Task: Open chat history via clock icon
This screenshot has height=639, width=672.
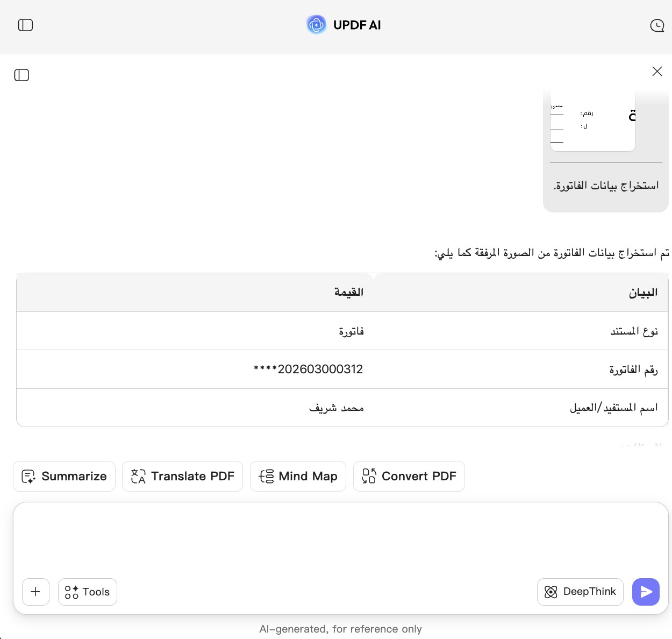Action: click(x=657, y=25)
